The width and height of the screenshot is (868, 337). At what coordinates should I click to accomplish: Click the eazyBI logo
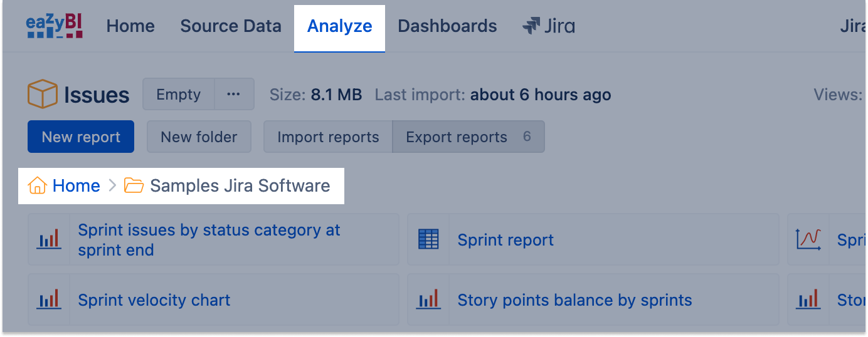tap(55, 26)
